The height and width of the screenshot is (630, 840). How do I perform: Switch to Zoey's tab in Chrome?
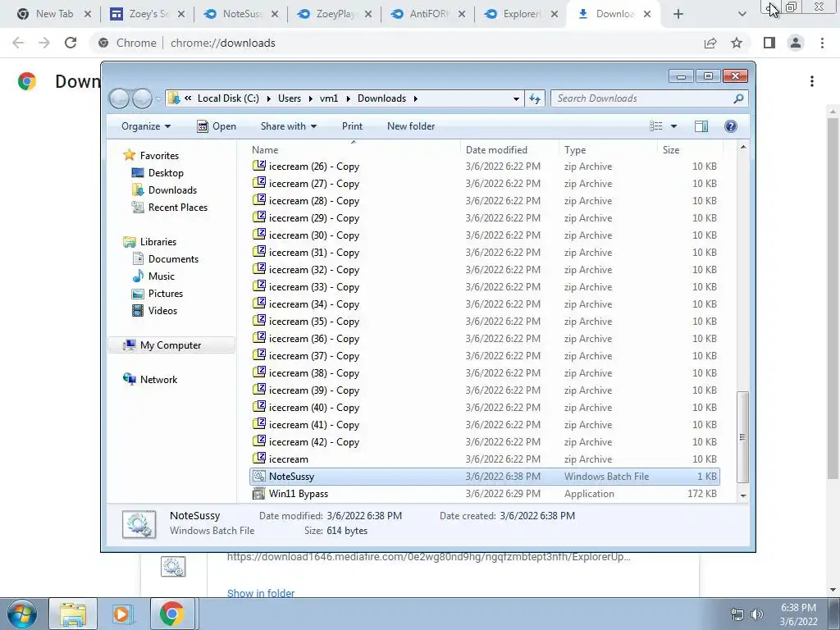click(x=148, y=14)
